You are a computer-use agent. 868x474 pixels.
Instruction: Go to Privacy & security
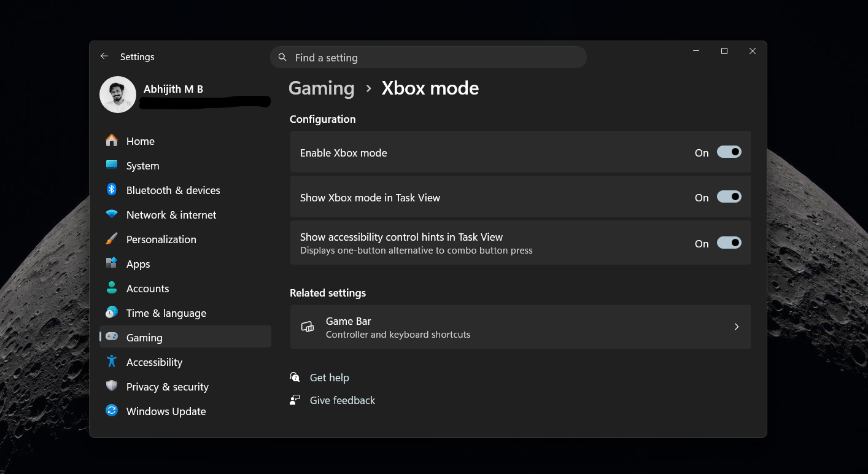point(185,386)
